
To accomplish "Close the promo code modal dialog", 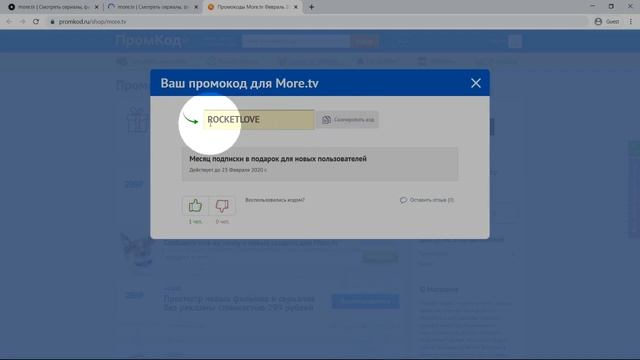I will click(x=476, y=83).
